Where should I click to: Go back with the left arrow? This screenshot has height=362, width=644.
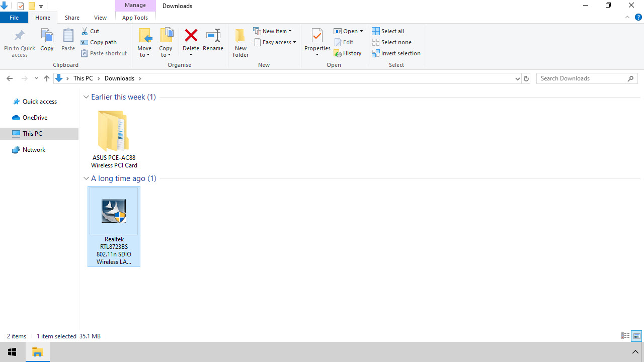(x=10, y=78)
